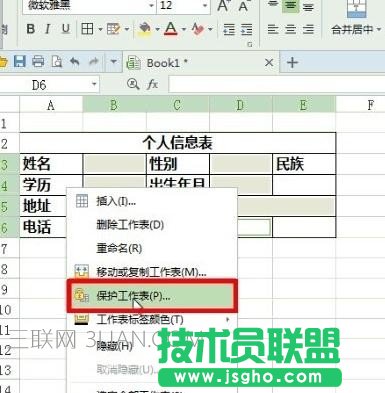The image size is (385, 393).
Task: Open font name 微软雅黑 dropdown
Action: pos(151,6)
